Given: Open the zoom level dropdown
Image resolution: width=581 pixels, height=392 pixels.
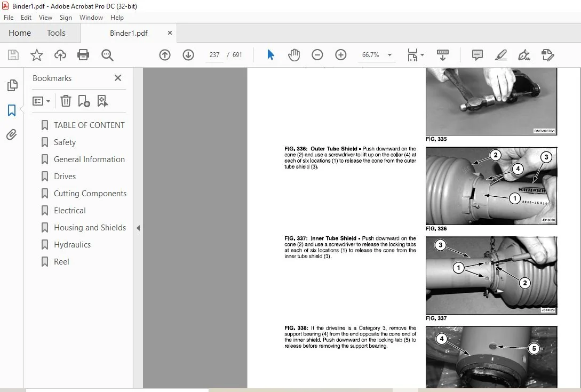Looking at the screenshot, I should pyautogui.click(x=389, y=55).
